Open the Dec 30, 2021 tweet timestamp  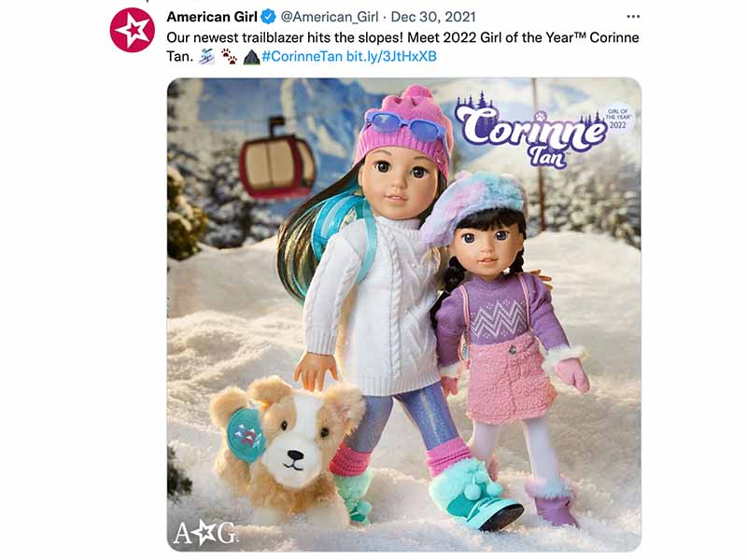coord(433,17)
